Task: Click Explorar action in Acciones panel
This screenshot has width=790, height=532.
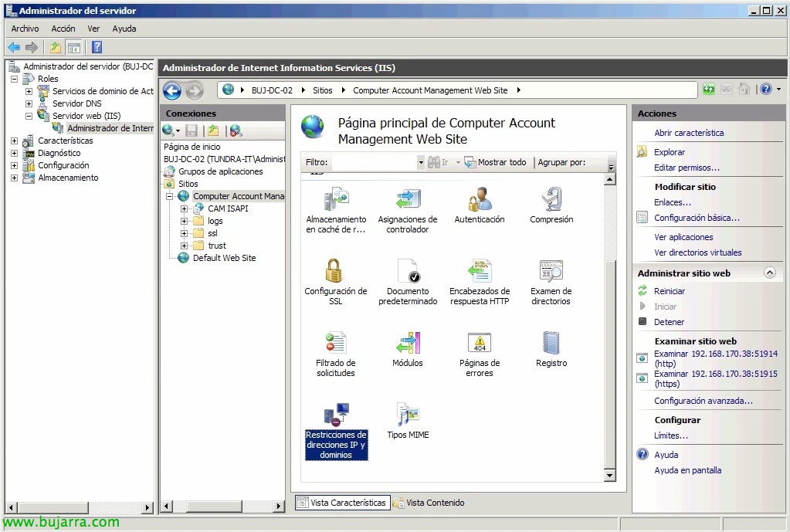Action: click(x=670, y=152)
